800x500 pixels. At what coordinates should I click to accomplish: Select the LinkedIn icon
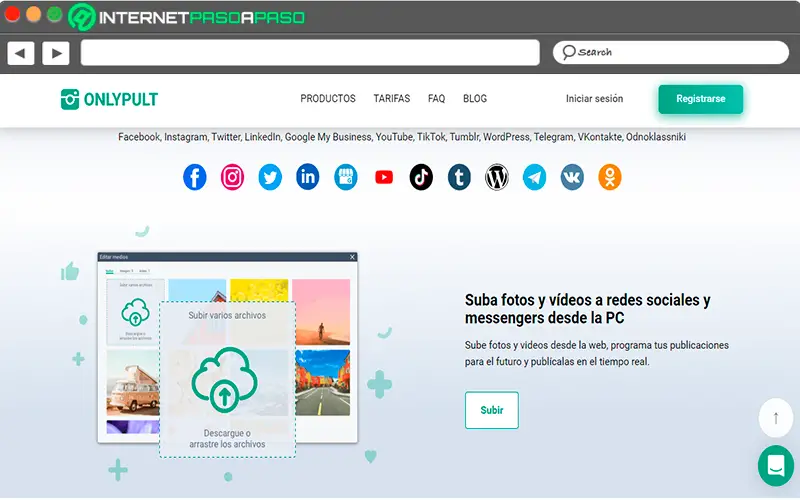click(x=308, y=177)
